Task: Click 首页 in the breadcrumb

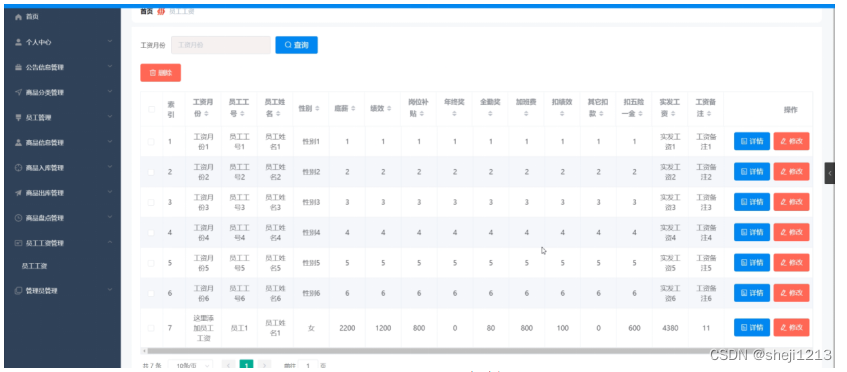Action: pos(146,11)
